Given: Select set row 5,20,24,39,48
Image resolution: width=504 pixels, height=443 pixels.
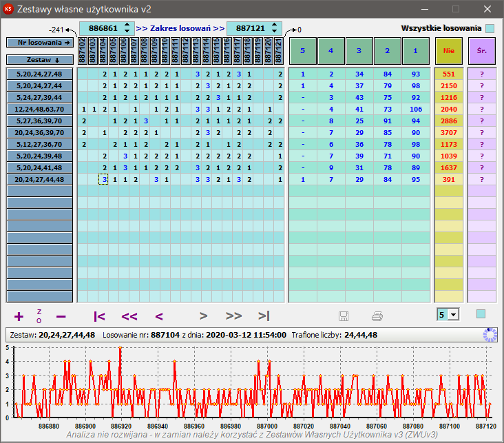Looking at the screenshot, I should 39,156.
